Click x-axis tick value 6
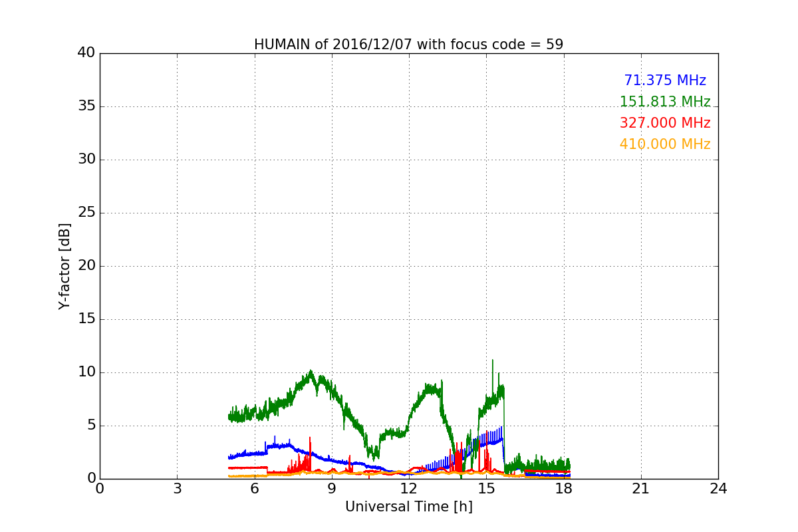Image resolution: width=798 pixels, height=532 pixels. (x=254, y=489)
